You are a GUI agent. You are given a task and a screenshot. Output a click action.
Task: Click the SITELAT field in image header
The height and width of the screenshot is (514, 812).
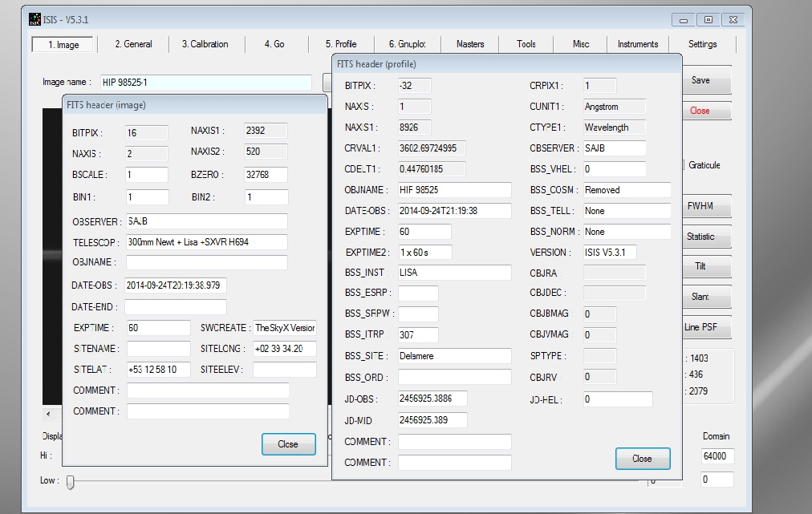tap(159, 369)
